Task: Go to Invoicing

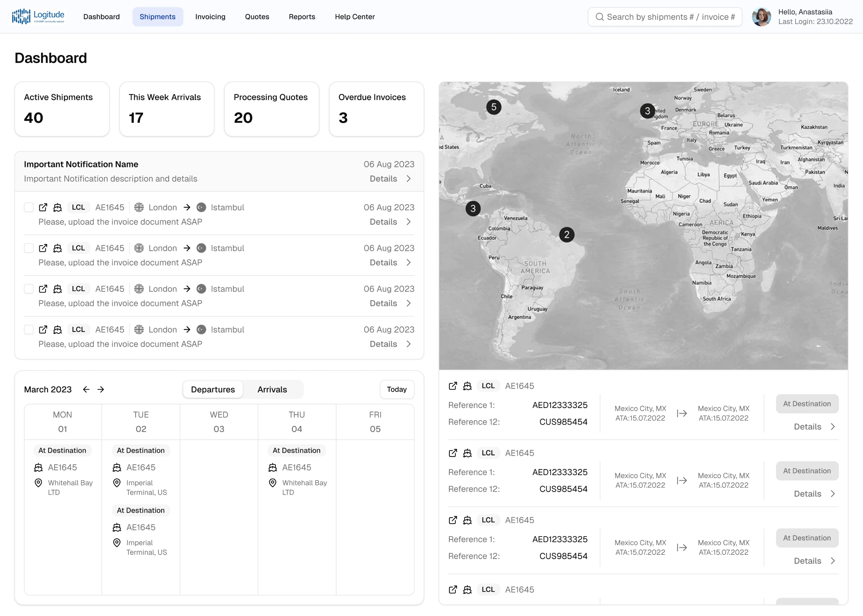Action: 210,17
